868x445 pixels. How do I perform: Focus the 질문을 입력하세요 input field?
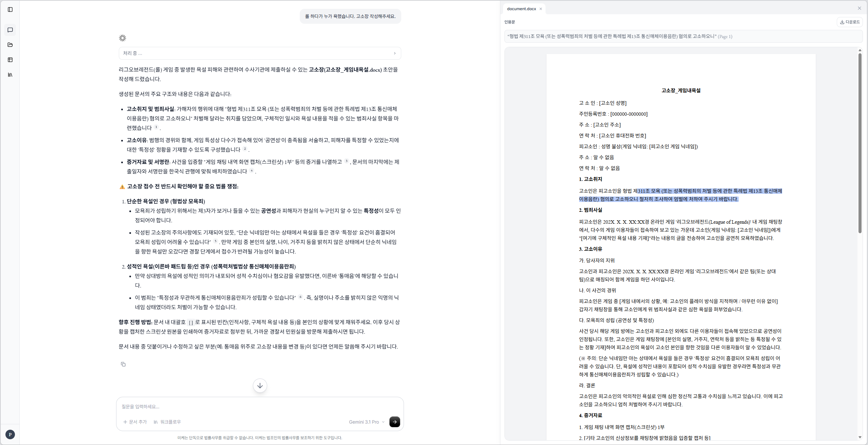coord(260,407)
